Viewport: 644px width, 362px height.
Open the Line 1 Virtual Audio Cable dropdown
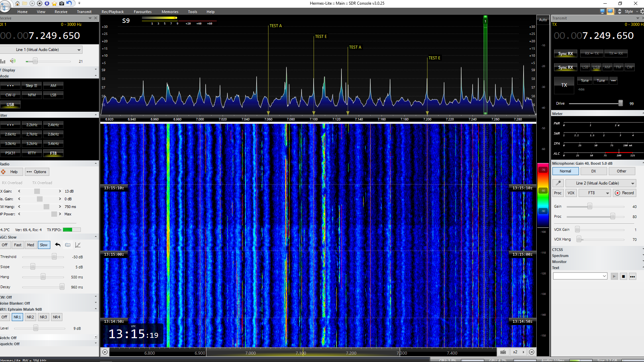pos(41,50)
